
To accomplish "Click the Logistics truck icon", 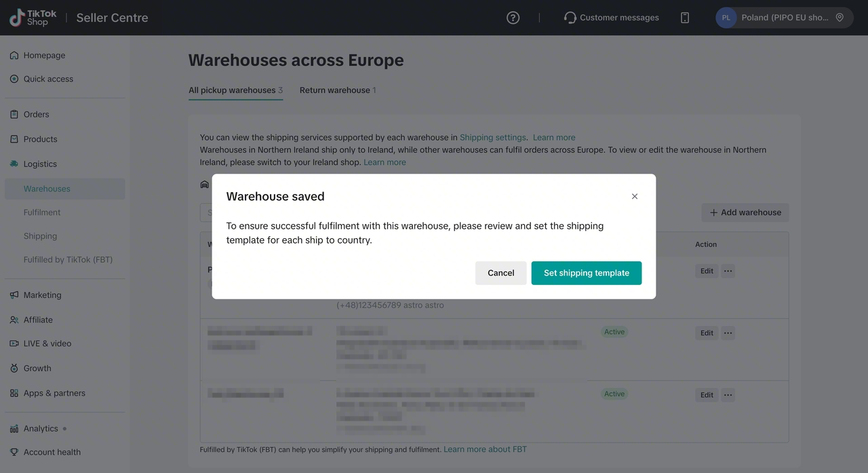I will tap(14, 164).
